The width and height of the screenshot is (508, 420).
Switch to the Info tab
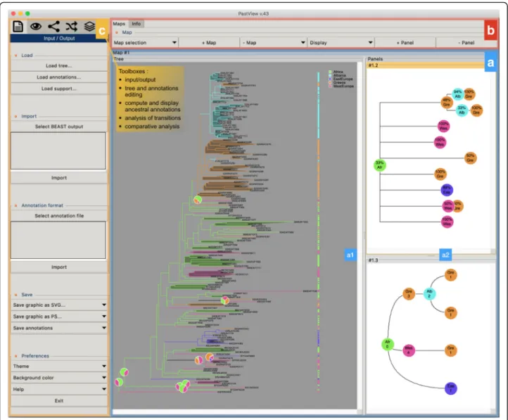coord(136,24)
